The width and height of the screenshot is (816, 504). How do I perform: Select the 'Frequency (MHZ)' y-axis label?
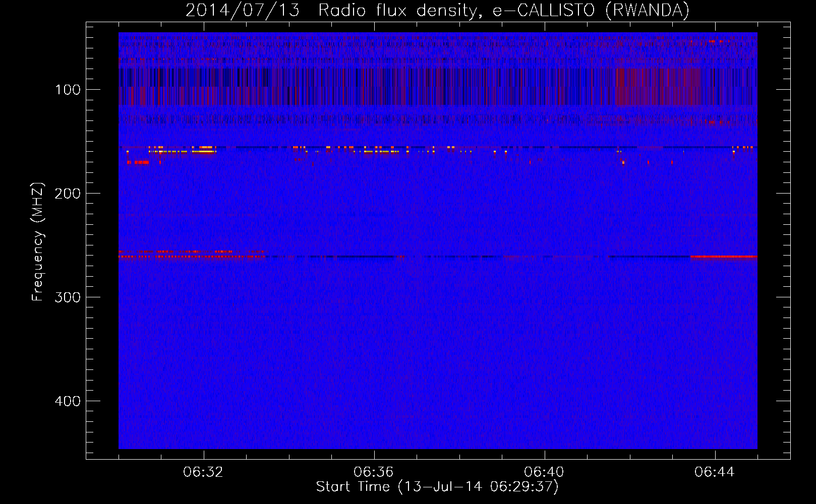click(x=38, y=242)
